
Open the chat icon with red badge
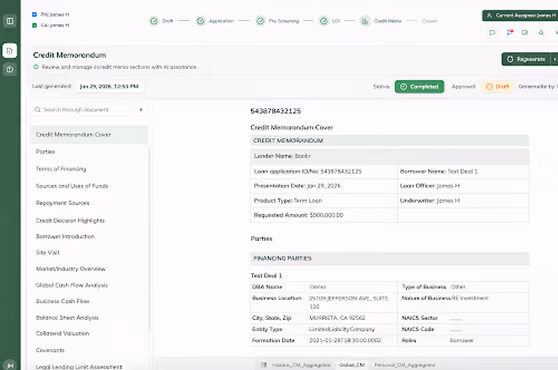point(510,33)
